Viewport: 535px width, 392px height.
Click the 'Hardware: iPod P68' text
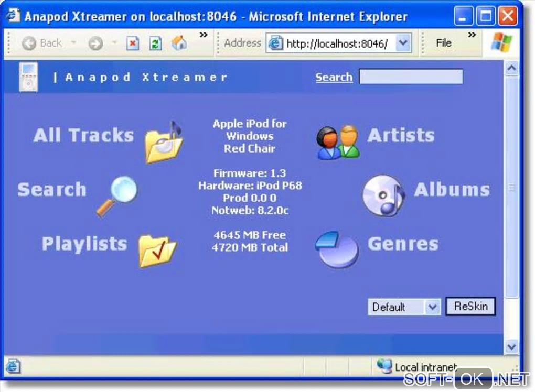[x=250, y=186]
